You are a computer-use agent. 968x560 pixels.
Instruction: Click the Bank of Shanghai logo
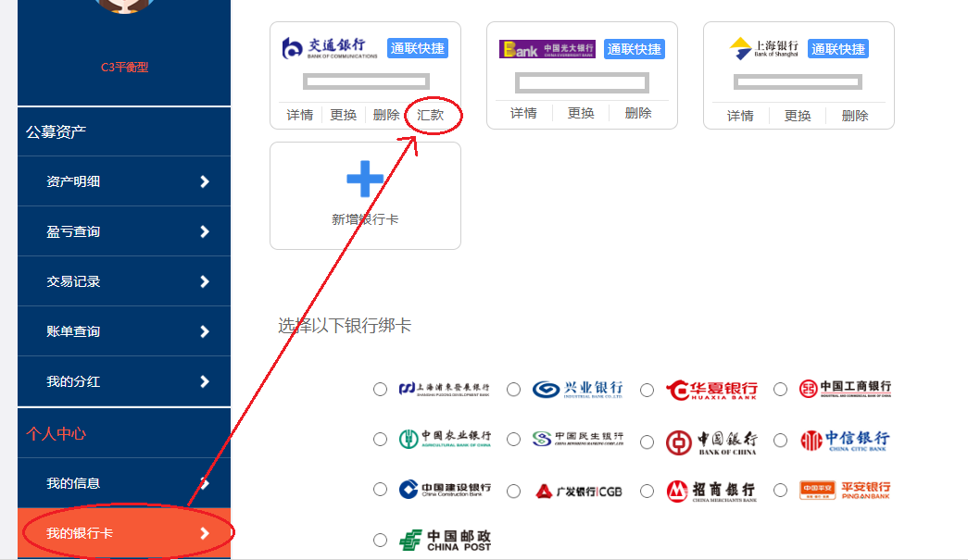point(764,48)
